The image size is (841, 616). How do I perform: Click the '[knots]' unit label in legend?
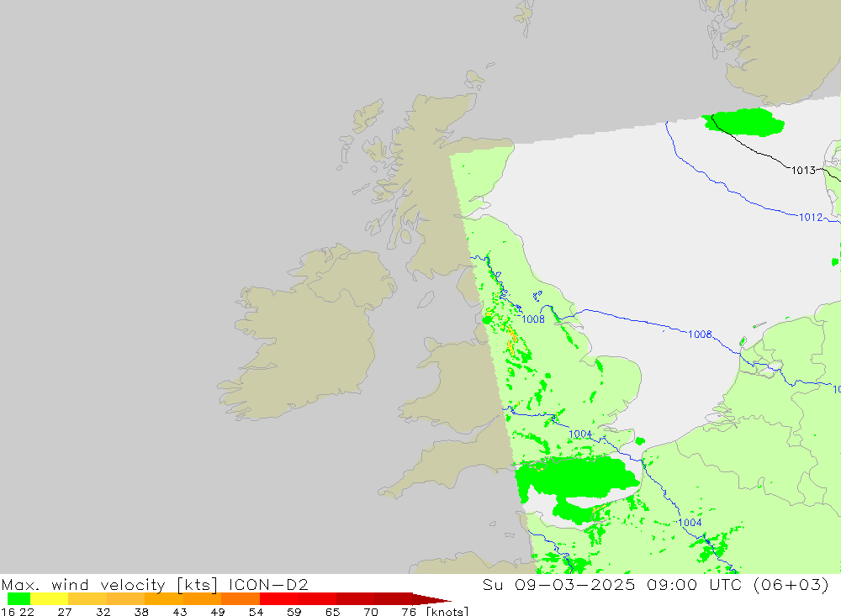pos(447,611)
